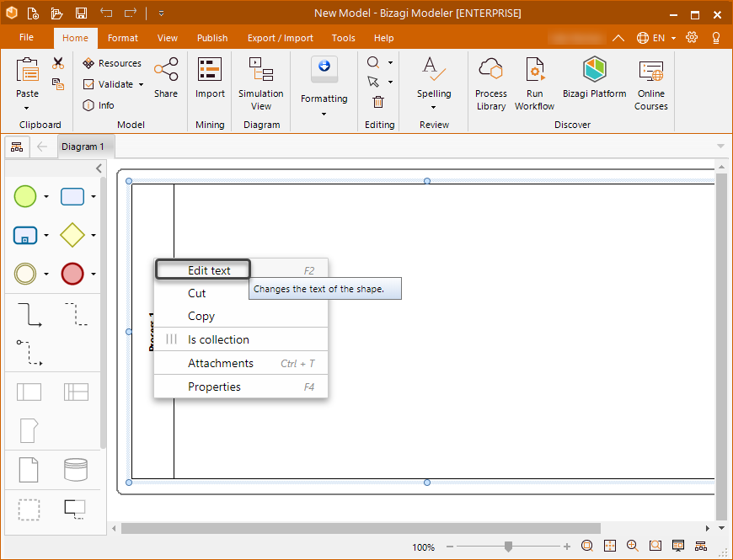This screenshot has width=733, height=560.
Task: Click the Resources button
Action: pos(112,63)
